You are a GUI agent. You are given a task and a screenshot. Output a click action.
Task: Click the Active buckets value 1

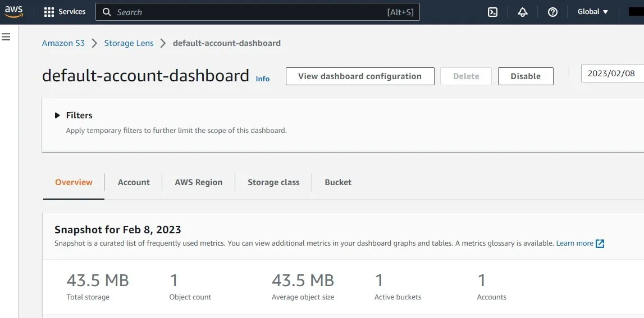(378, 280)
